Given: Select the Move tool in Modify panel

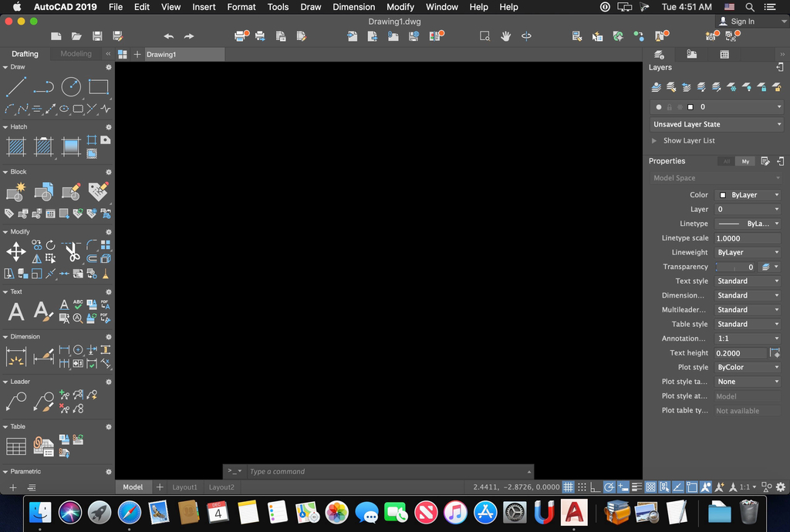Looking at the screenshot, I should pyautogui.click(x=16, y=251).
